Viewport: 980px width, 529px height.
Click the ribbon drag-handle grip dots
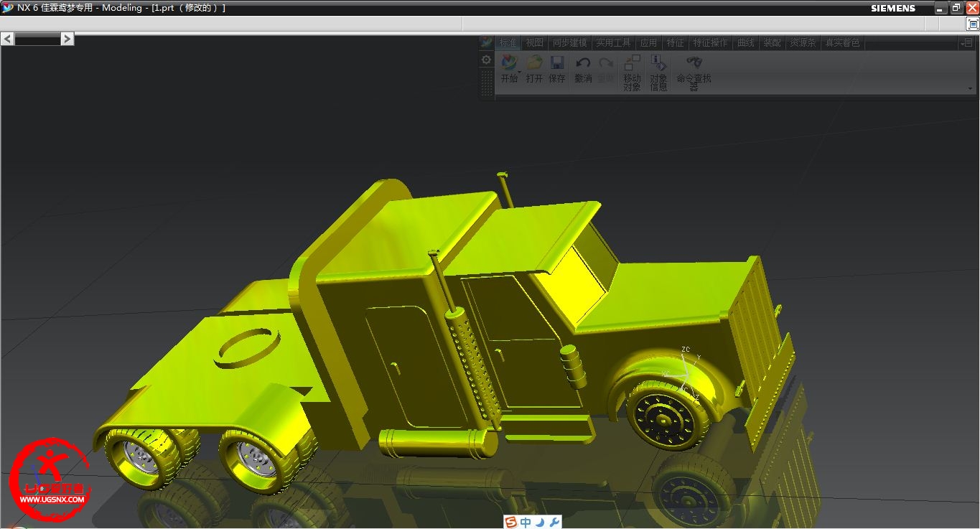(x=487, y=83)
